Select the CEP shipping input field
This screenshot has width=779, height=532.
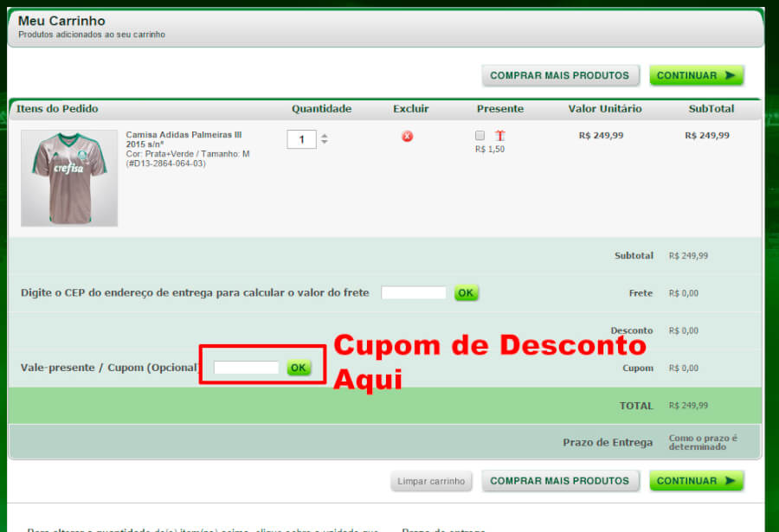click(413, 292)
